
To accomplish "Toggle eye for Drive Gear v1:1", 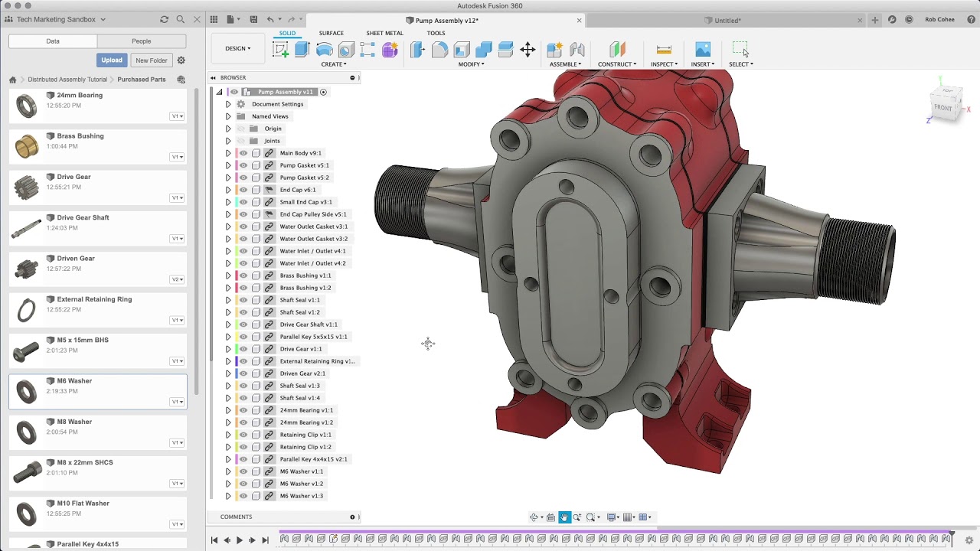I will coord(243,349).
